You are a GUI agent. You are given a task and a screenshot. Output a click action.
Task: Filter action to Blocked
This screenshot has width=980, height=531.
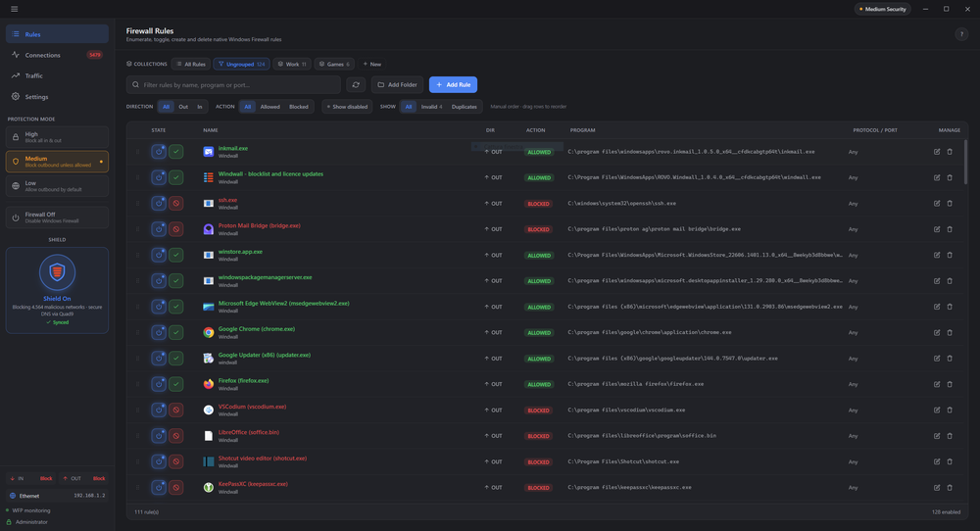298,107
